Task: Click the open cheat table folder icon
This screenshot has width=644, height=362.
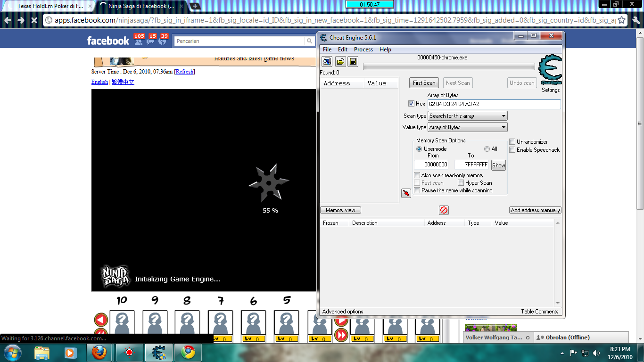Action: [340, 61]
